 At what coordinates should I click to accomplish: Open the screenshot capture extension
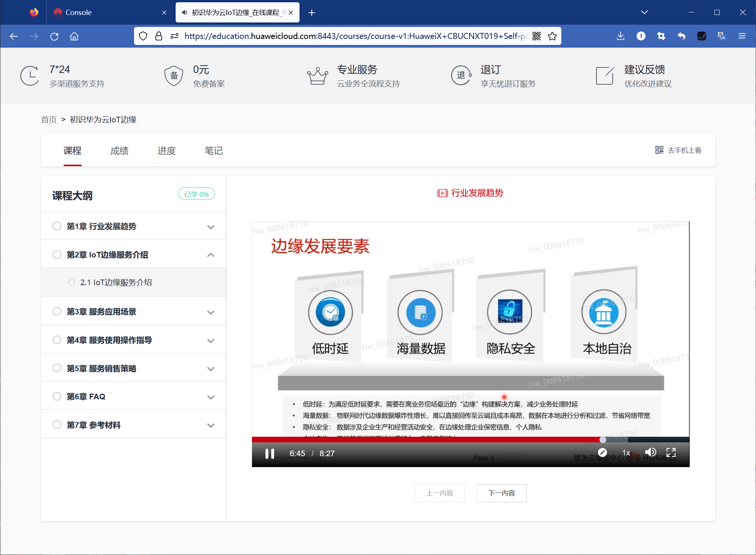pyautogui.click(x=661, y=36)
